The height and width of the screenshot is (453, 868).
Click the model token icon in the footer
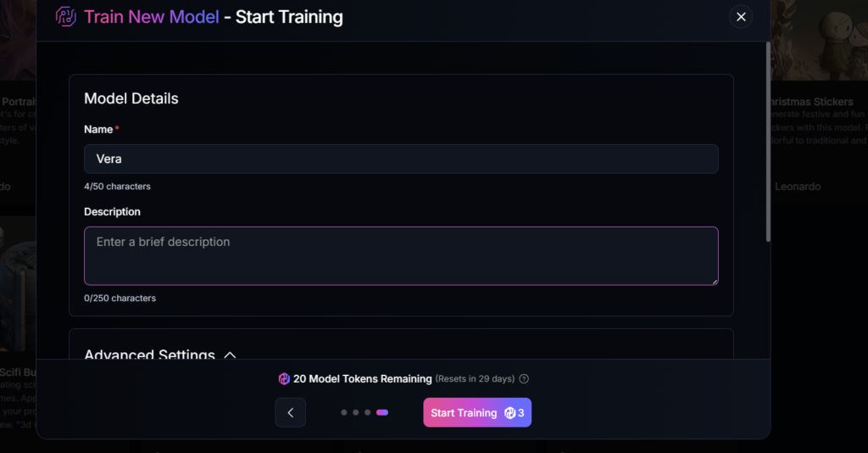pos(284,379)
